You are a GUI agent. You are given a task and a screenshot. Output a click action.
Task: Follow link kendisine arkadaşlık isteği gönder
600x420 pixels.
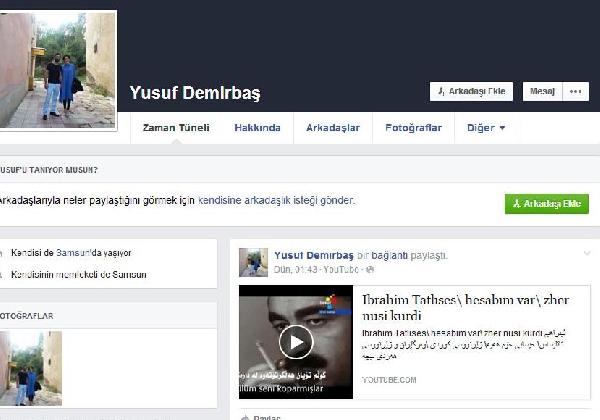pyautogui.click(x=276, y=200)
